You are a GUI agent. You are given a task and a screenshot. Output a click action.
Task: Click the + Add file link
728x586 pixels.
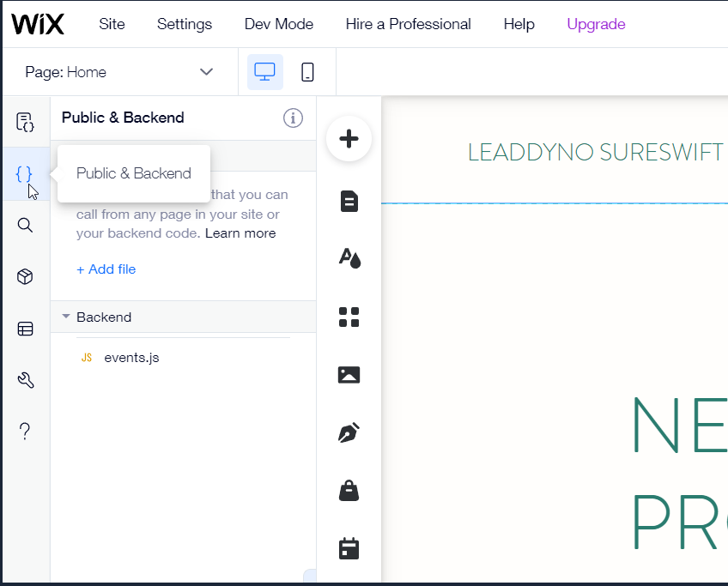106,269
